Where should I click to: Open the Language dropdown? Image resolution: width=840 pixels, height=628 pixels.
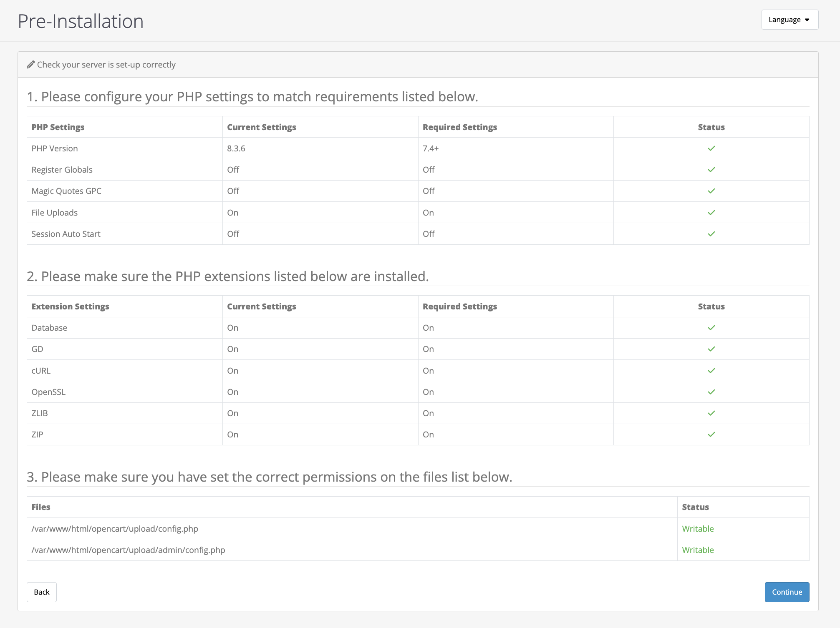coord(790,20)
